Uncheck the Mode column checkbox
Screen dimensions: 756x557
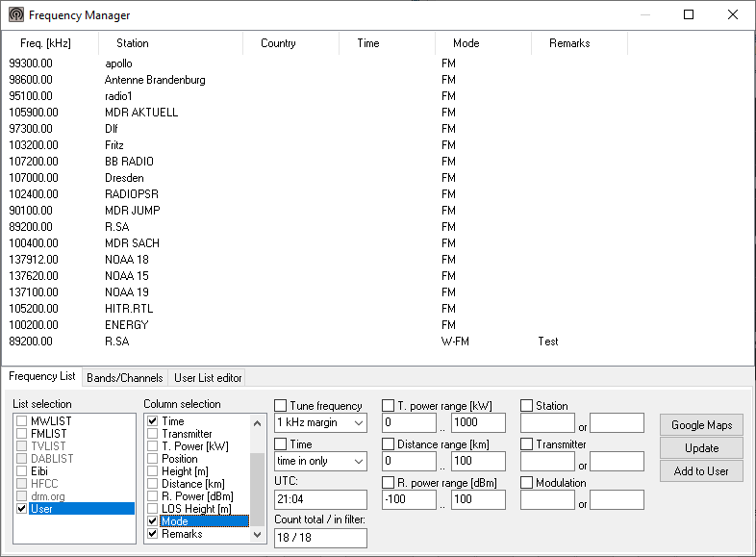point(152,521)
